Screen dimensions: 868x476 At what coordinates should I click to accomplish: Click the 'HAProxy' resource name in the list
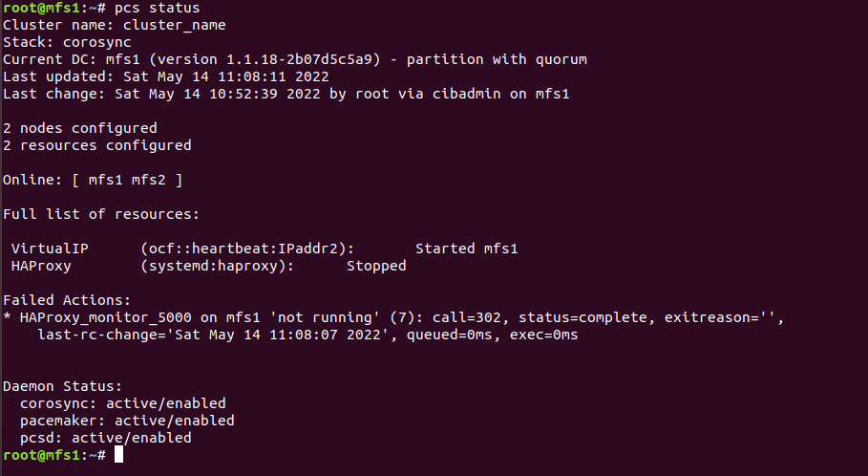click(41, 266)
